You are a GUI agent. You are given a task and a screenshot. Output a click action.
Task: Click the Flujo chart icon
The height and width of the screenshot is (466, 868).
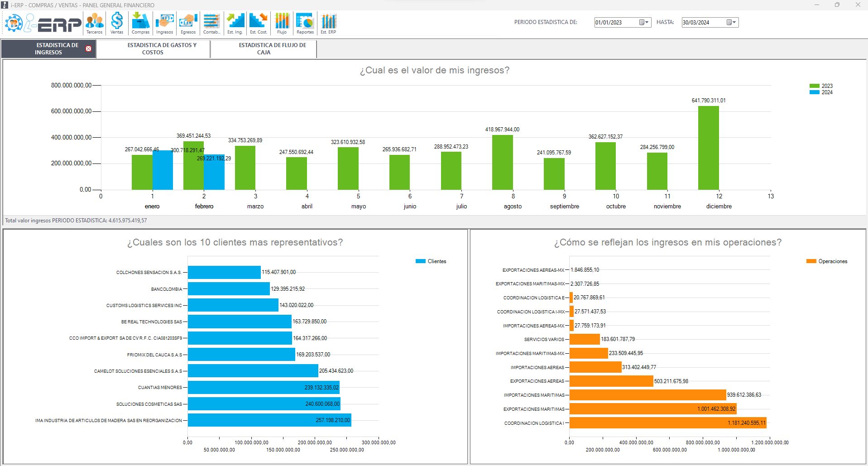(x=282, y=23)
